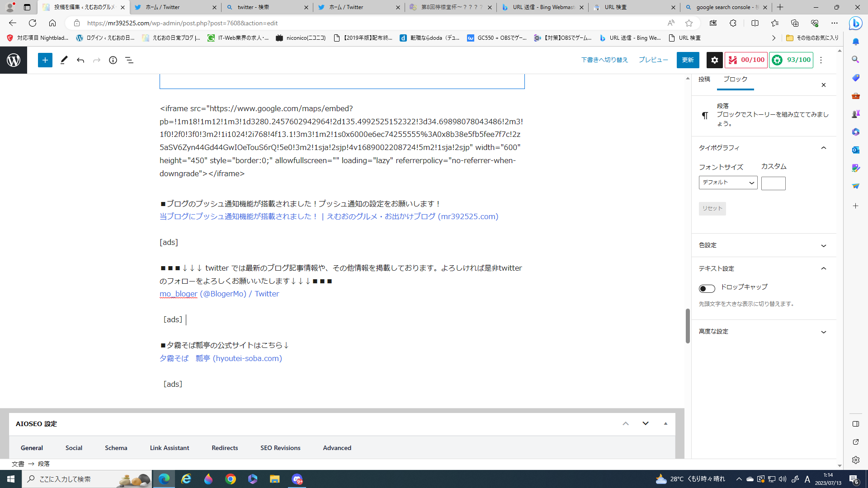Image resolution: width=868 pixels, height=488 pixels.
Task: Select the pencil tools icon
Action: click(x=64, y=60)
